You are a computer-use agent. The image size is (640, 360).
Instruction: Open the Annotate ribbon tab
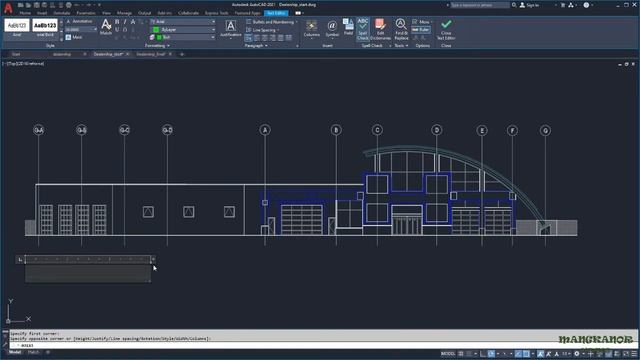click(62, 13)
